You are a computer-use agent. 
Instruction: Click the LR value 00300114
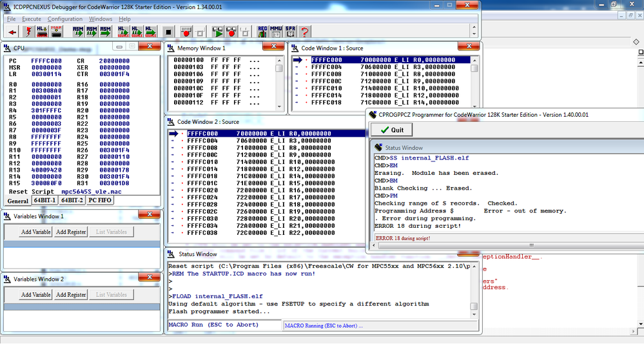pos(46,74)
